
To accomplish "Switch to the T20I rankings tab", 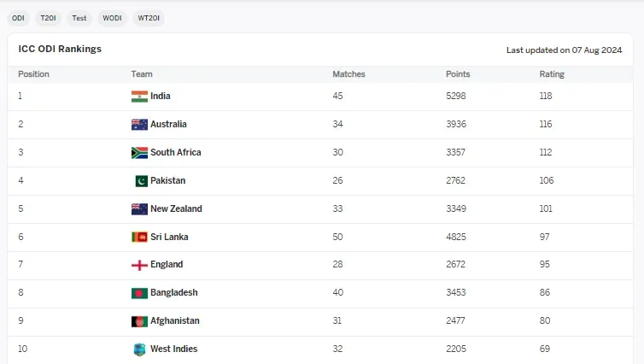I will click(x=48, y=18).
